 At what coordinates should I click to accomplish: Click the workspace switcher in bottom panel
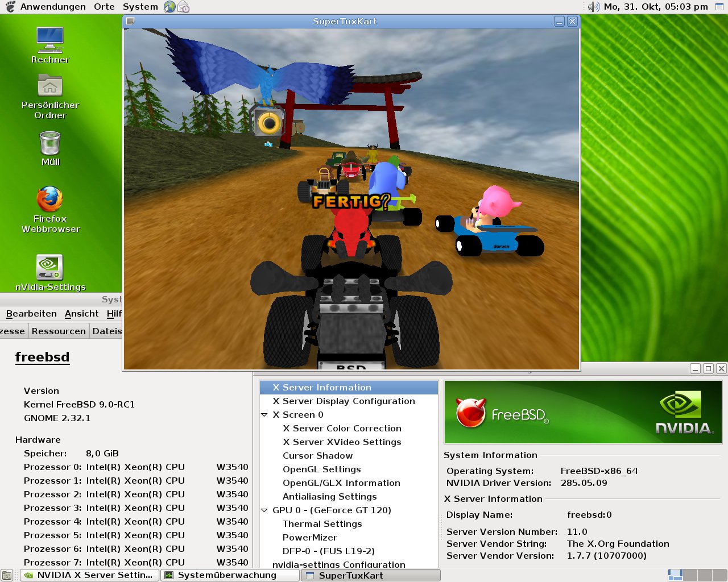[x=697, y=575]
